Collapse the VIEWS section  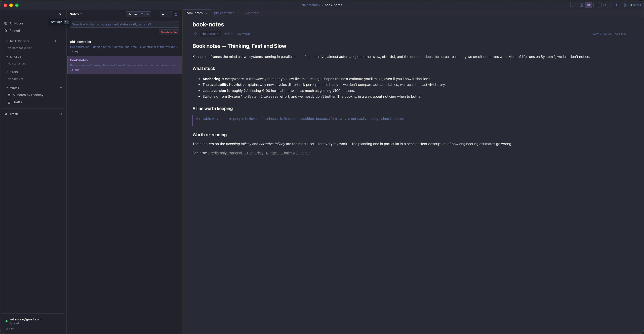click(x=7, y=88)
